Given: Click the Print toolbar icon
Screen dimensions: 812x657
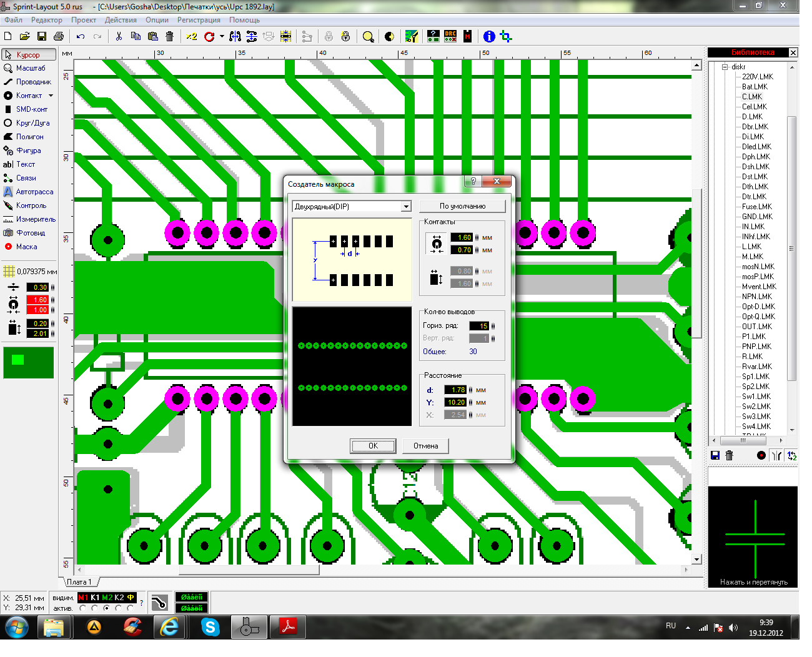Looking at the screenshot, I should point(59,37).
